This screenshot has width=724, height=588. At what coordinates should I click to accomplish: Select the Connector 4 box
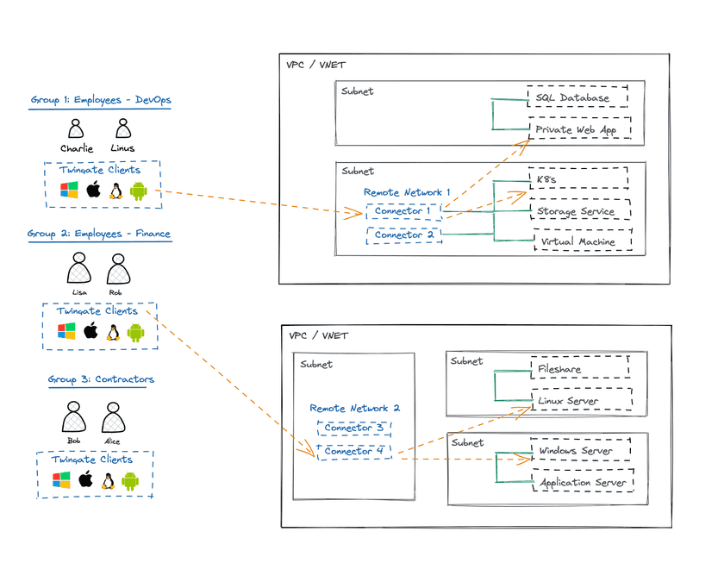pyautogui.click(x=354, y=452)
